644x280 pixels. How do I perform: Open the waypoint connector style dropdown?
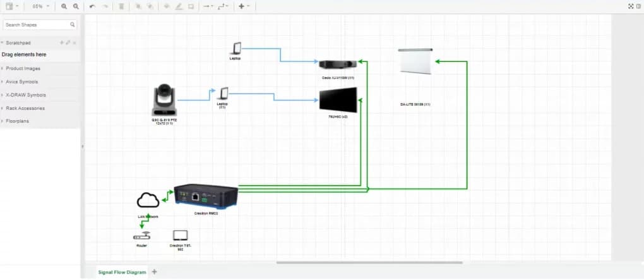click(223, 6)
